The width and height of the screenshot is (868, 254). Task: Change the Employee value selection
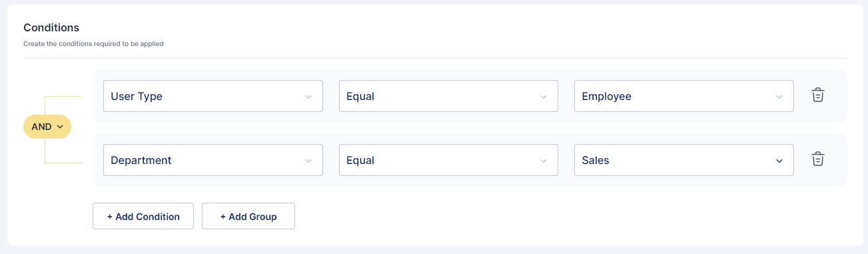click(x=684, y=96)
